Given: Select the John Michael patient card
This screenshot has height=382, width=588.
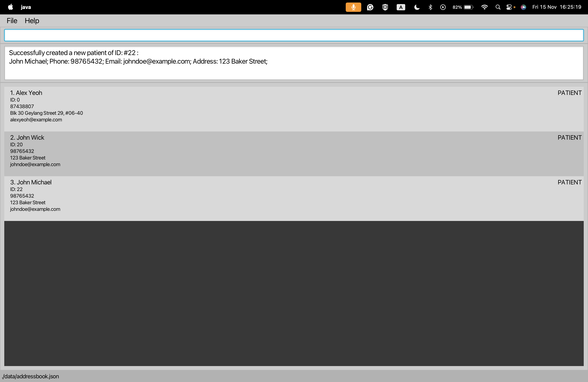Looking at the screenshot, I should [294, 198].
